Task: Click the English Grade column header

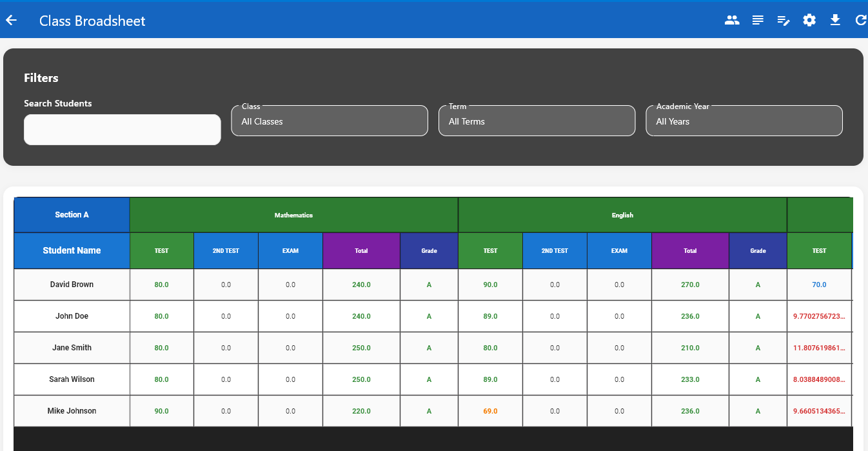Action: click(758, 250)
